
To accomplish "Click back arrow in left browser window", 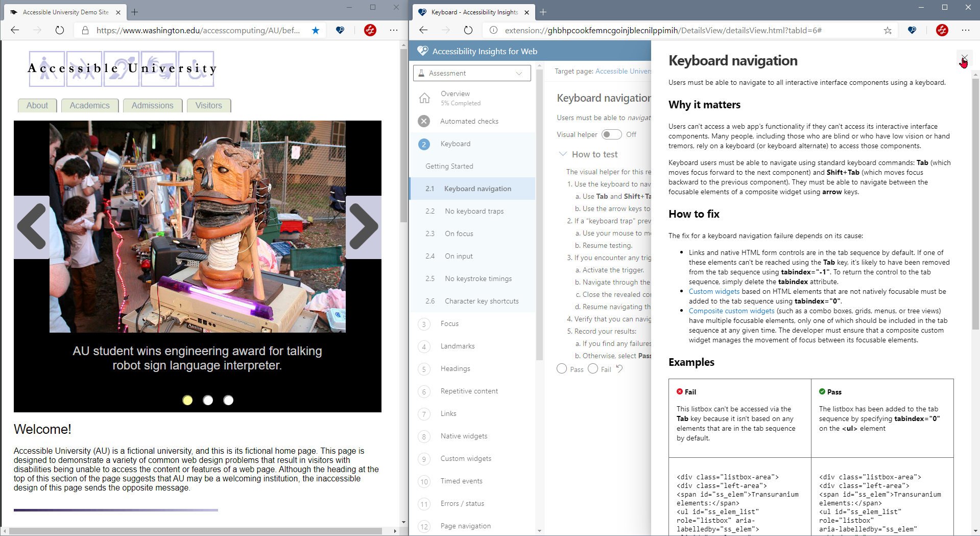I will pyautogui.click(x=15, y=30).
